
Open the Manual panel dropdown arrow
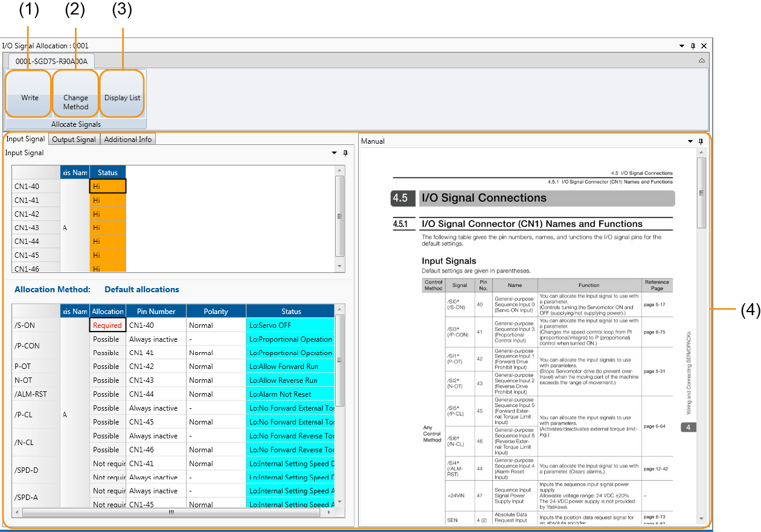(x=690, y=141)
